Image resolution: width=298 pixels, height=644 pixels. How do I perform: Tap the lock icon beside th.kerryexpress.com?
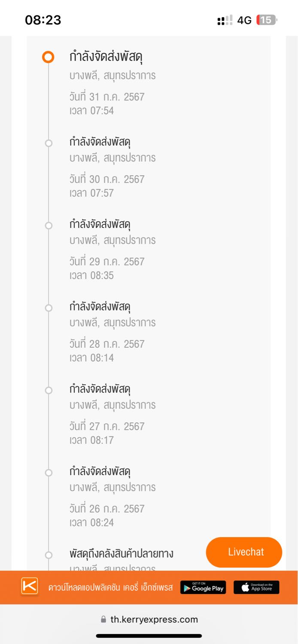tap(103, 620)
